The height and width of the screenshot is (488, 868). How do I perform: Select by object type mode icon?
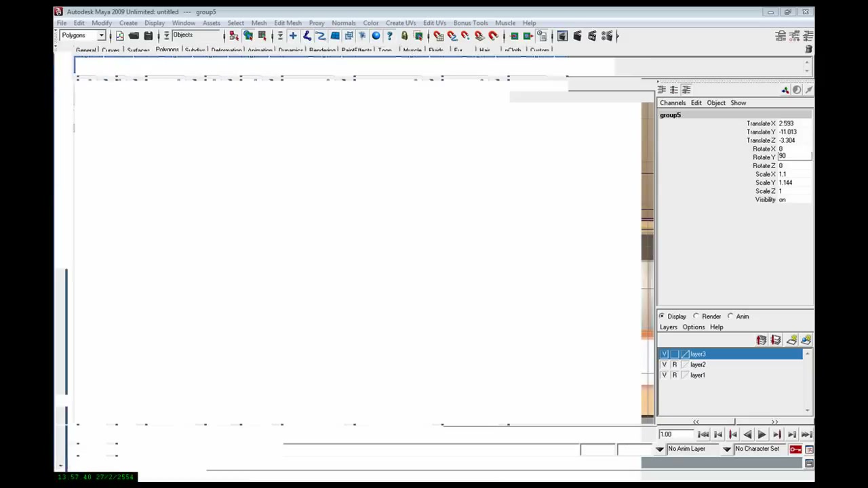coord(248,35)
